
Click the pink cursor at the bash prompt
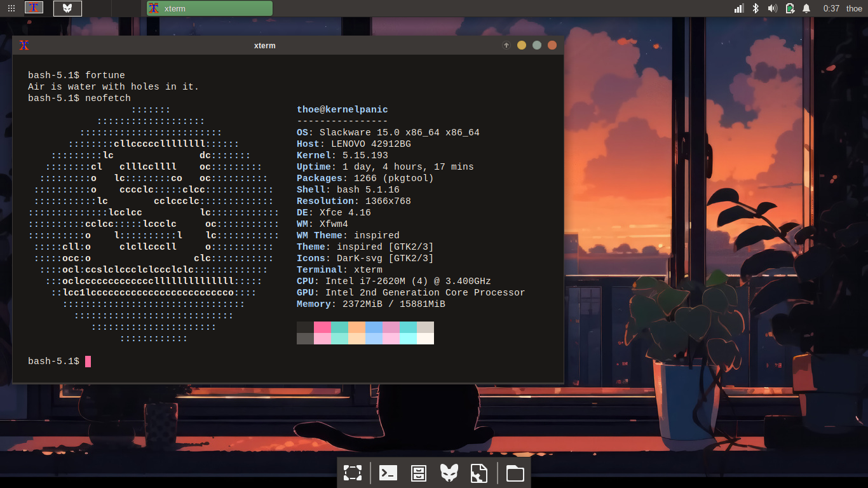[88, 361]
